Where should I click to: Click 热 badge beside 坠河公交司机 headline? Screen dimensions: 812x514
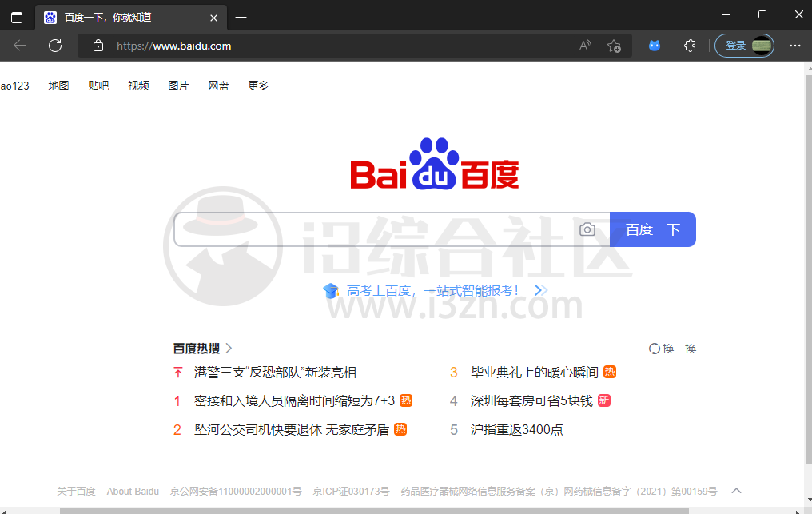(400, 429)
